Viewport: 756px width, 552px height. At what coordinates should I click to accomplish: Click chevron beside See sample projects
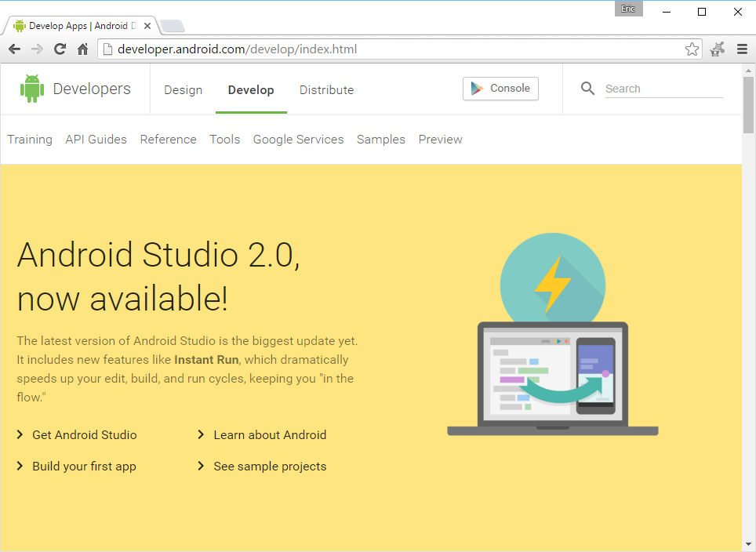pos(201,466)
